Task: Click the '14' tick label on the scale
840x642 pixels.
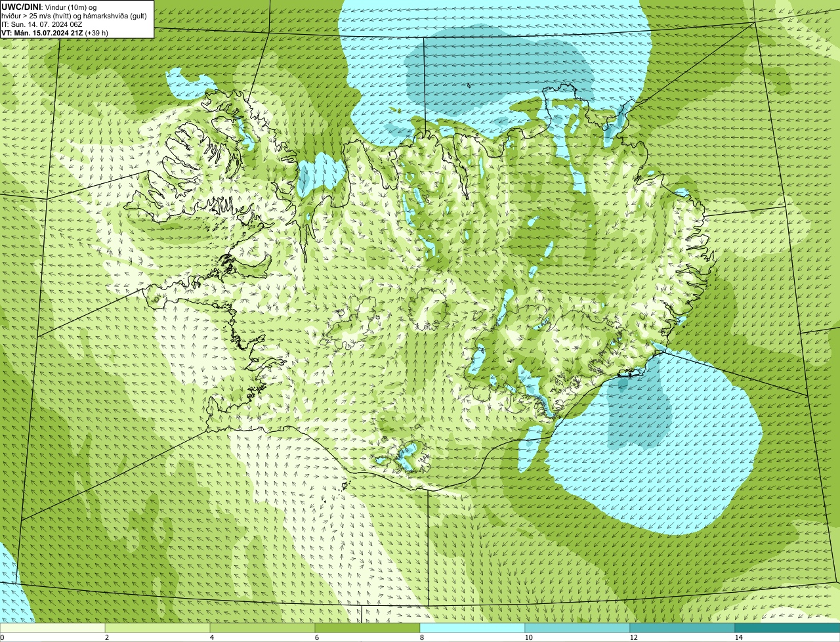Action: point(738,637)
